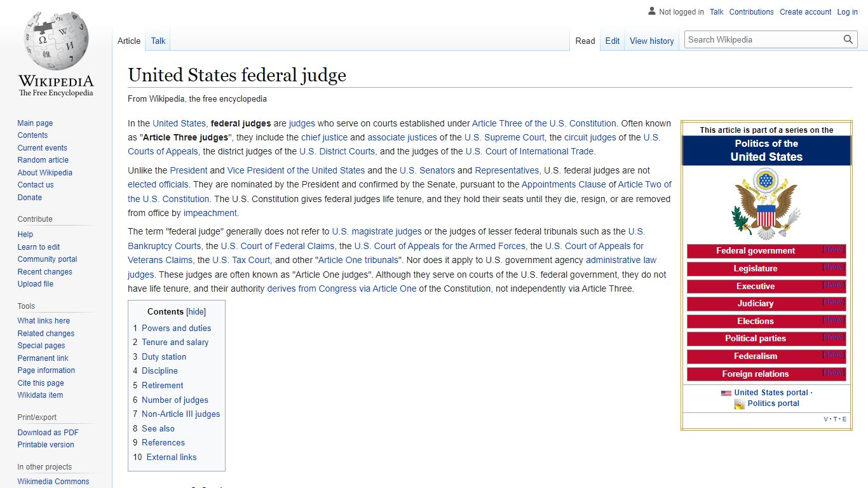Click the Great Seal eagle image
Viewport: 868px width, 488px height.
[x=766, y=203]
